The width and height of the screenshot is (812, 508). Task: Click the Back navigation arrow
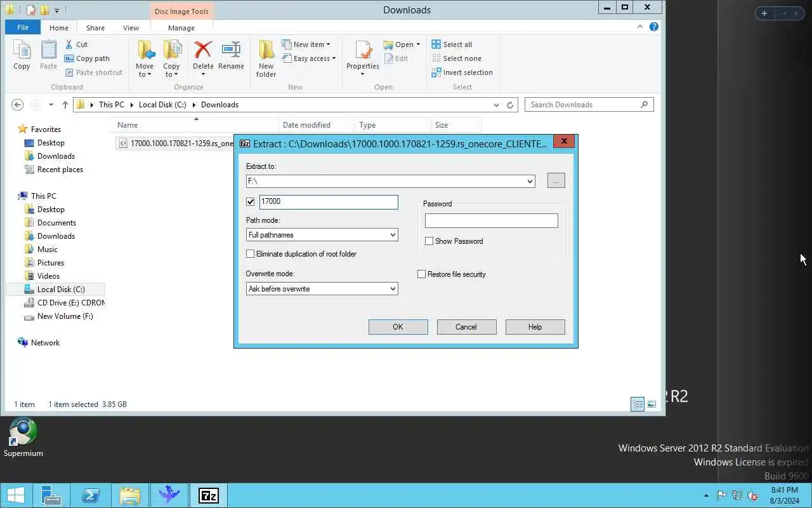pos(18,105)
